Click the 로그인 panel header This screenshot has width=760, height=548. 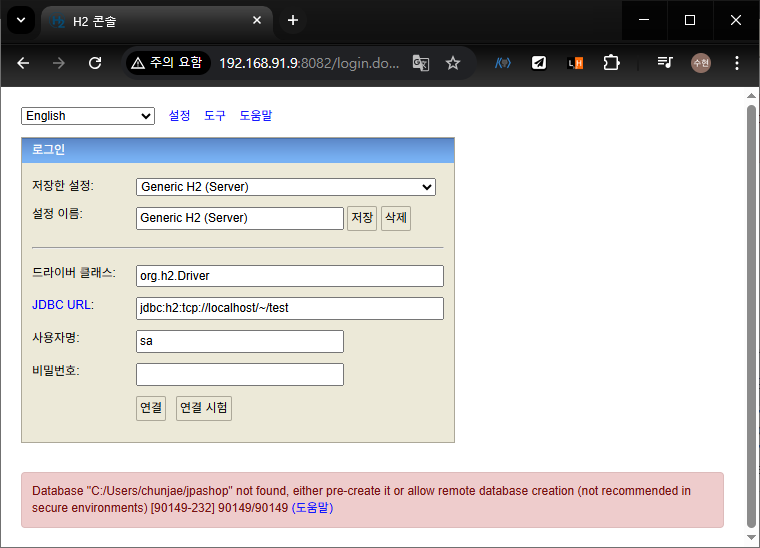pos(238,150)
